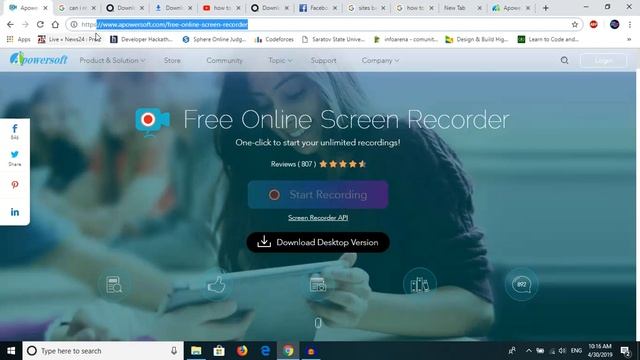Open a new tab with plus button
This screenshot has width=640, height=360.
[546, 8]
